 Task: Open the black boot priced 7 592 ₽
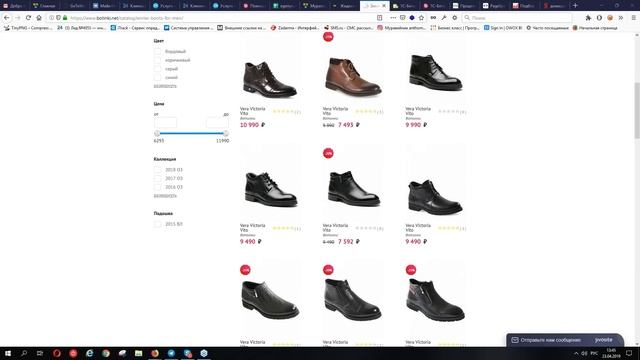(353, 188)
